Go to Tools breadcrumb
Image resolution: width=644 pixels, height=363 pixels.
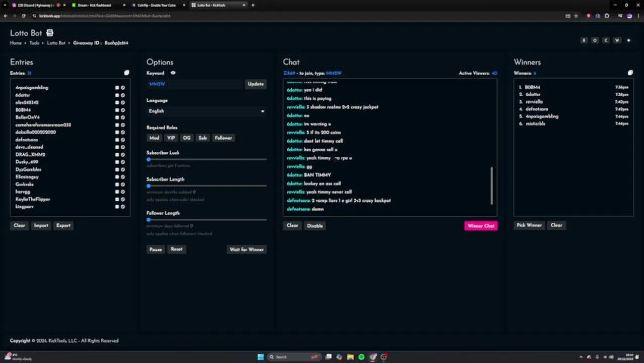coord(34,43)
